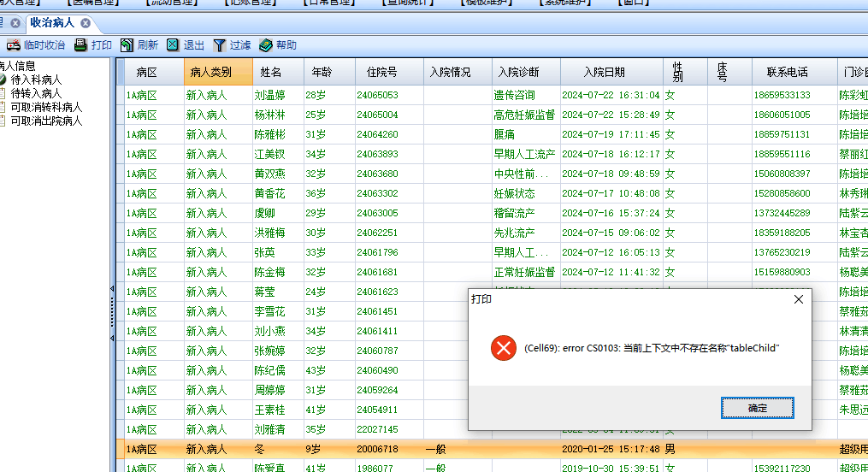Click diagnosis cell 先兆流产
Screen dimensions: 868x472
tap(514, 233)
